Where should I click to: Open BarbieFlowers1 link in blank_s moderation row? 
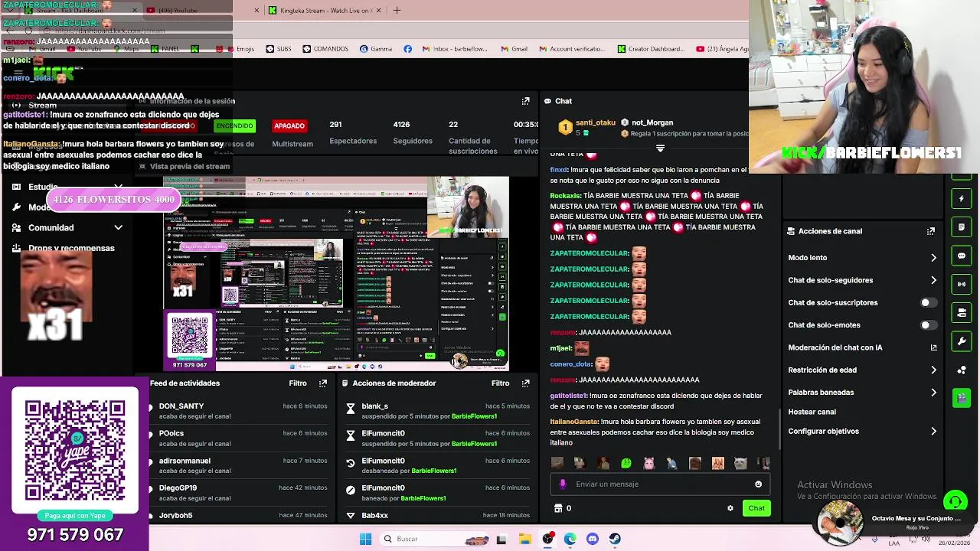click(474, 416)
